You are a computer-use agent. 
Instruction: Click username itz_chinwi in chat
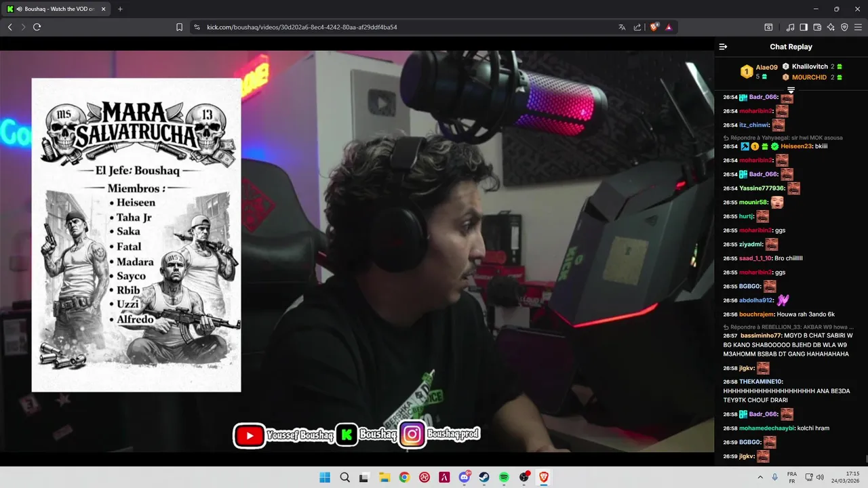[x=754, y=125]
